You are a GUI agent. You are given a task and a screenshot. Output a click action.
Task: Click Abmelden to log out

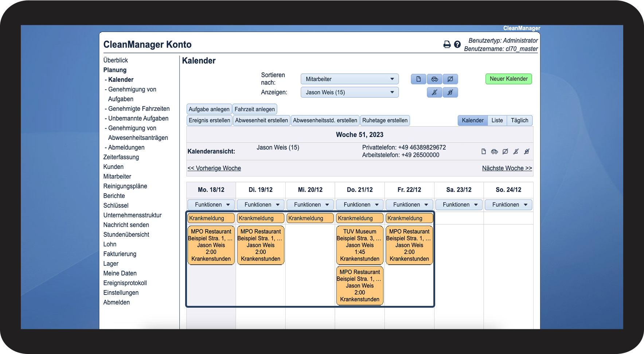point(116,302)
